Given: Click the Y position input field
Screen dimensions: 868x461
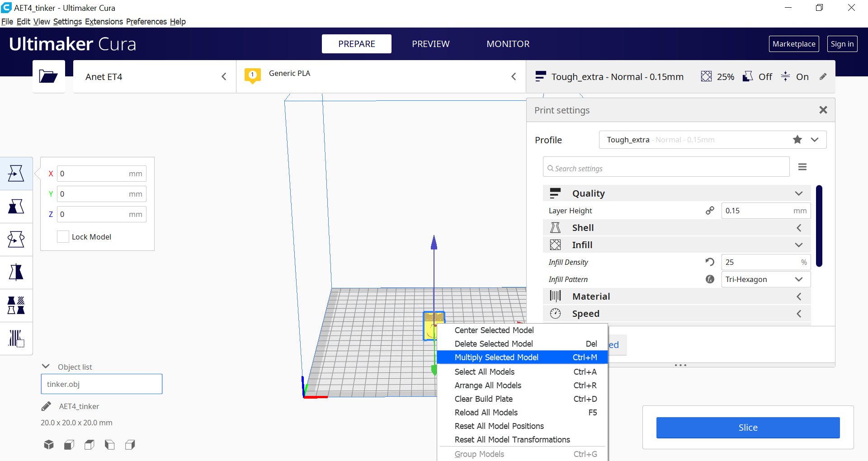Looking at the screenshot, I should pyautogui.click(x=102, y=194).
